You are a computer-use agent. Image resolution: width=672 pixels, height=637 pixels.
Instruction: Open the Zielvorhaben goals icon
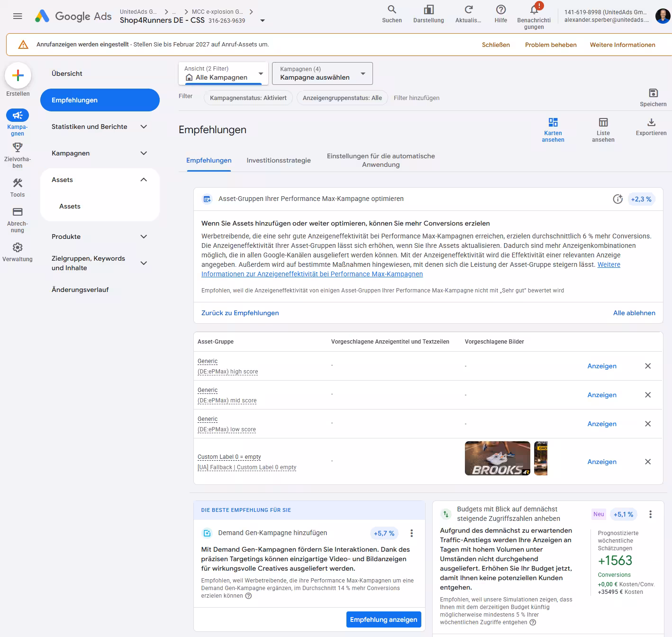(18, 148)
